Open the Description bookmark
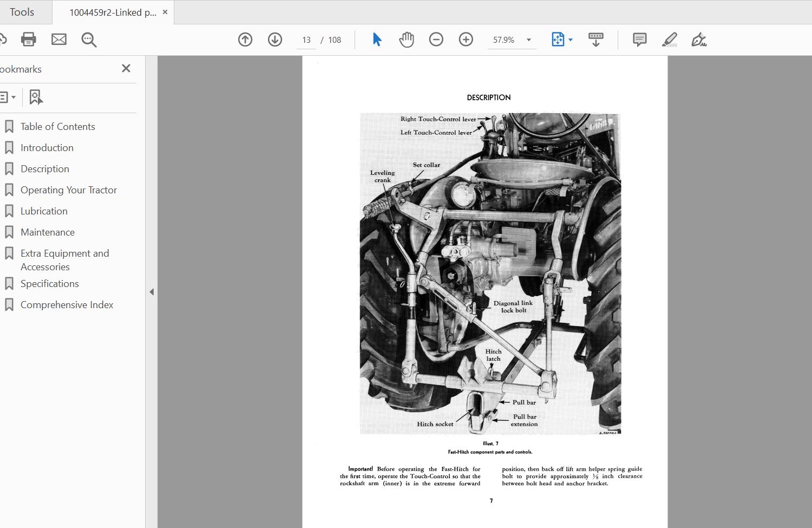Screen dimensions: 812x528 pos(45,169)
